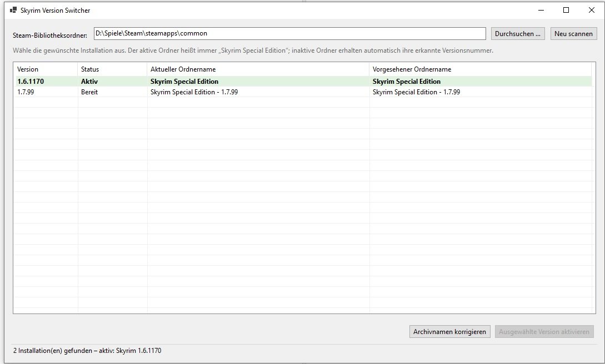Maximize the Skyrim Version Switcher window
This screenshot has height=364, width=605.
pyautogui.click(x=566, y=10)
